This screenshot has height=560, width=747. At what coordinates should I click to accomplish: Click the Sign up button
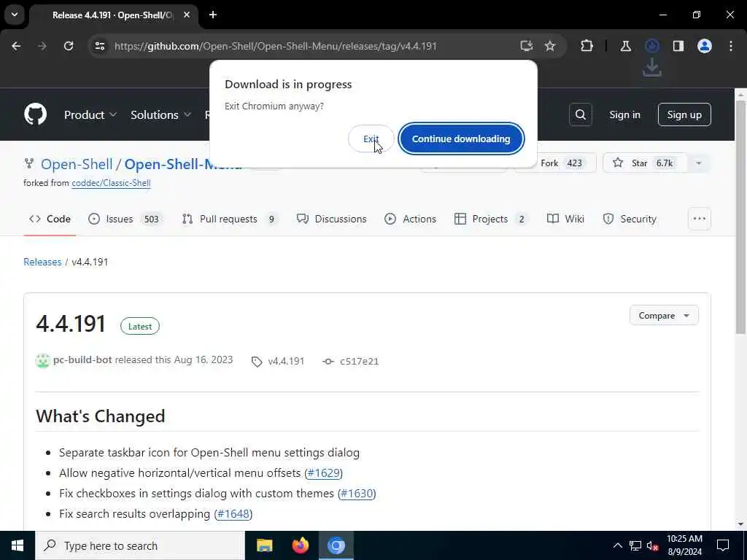point(684,114)
